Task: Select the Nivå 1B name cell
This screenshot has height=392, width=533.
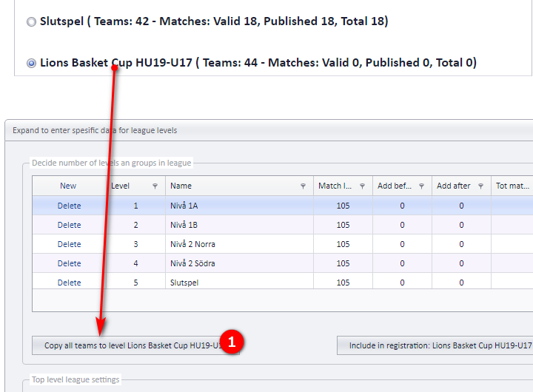Action: (x=239, y=225)
